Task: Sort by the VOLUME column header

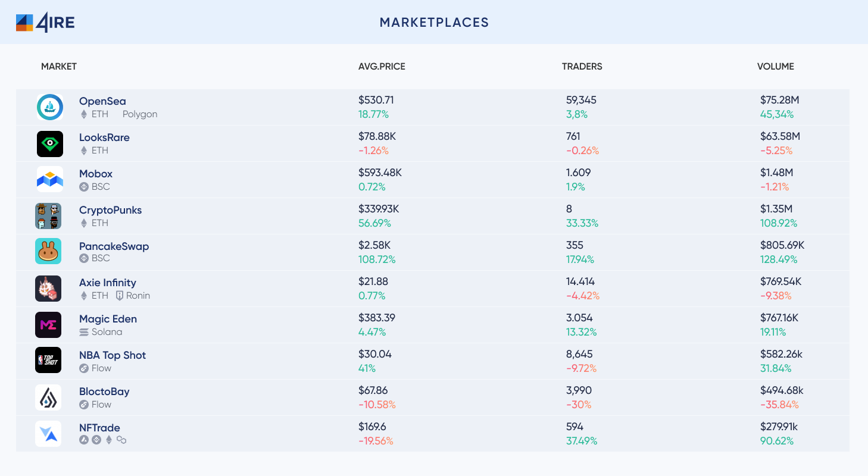Action: point(776,67)
